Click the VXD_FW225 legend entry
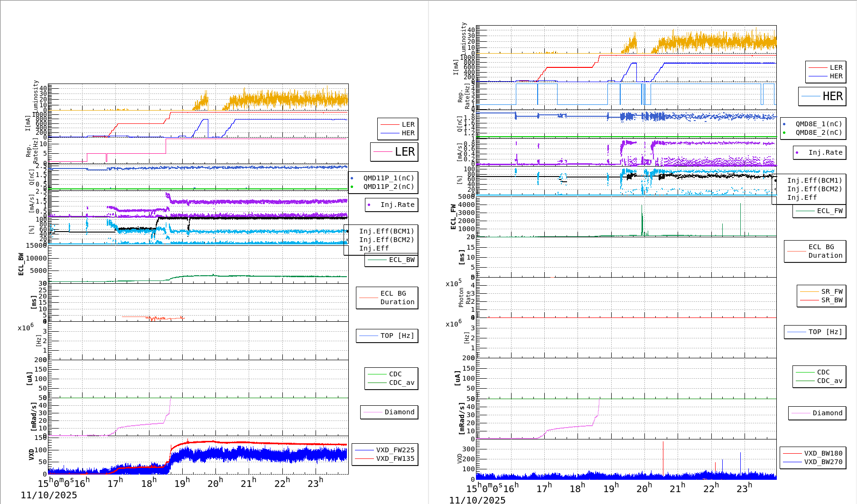Screen dimensions: 857x504 tap(395, 450)
